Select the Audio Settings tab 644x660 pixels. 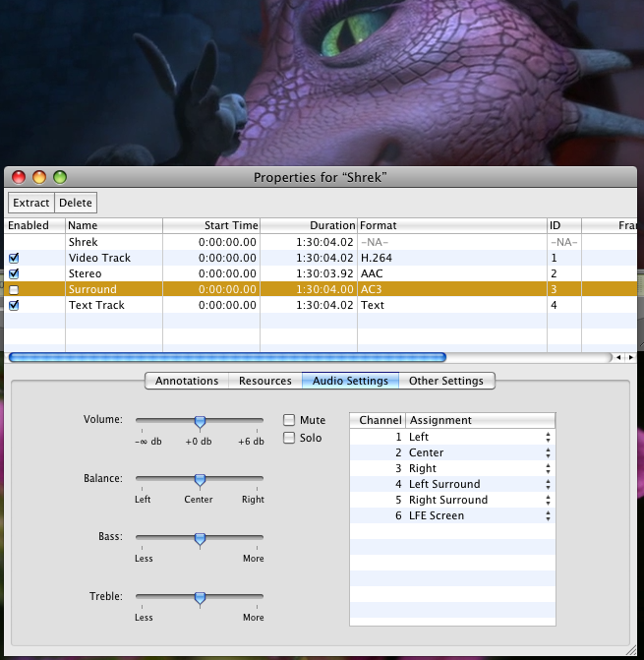click(x=350, y=381)
